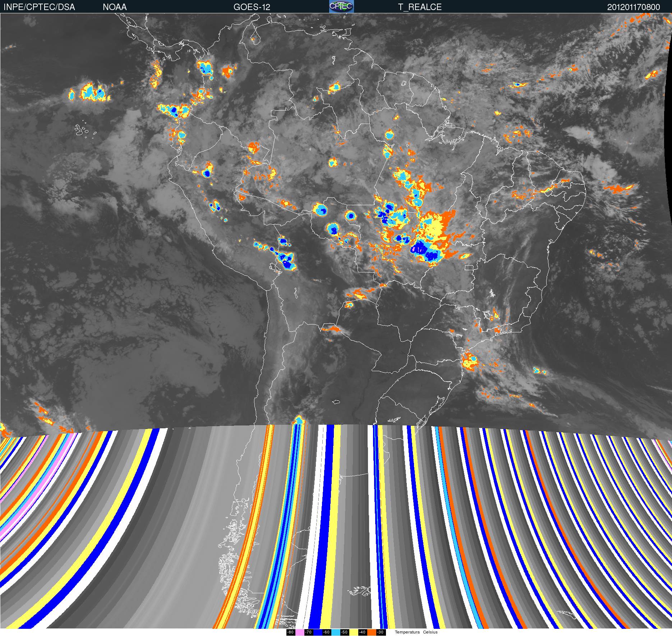Click the NOAA label in header

click(115, 7)
